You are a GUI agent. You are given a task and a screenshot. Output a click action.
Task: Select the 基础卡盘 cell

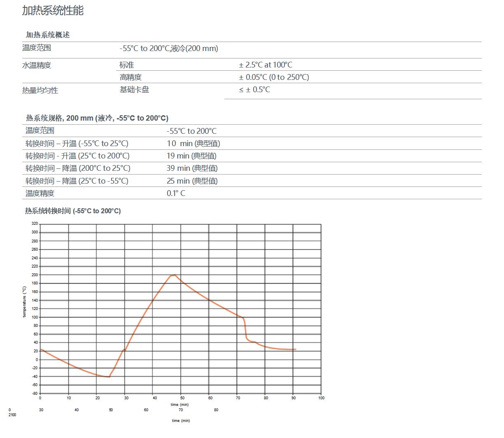click(x=134, y=90)
